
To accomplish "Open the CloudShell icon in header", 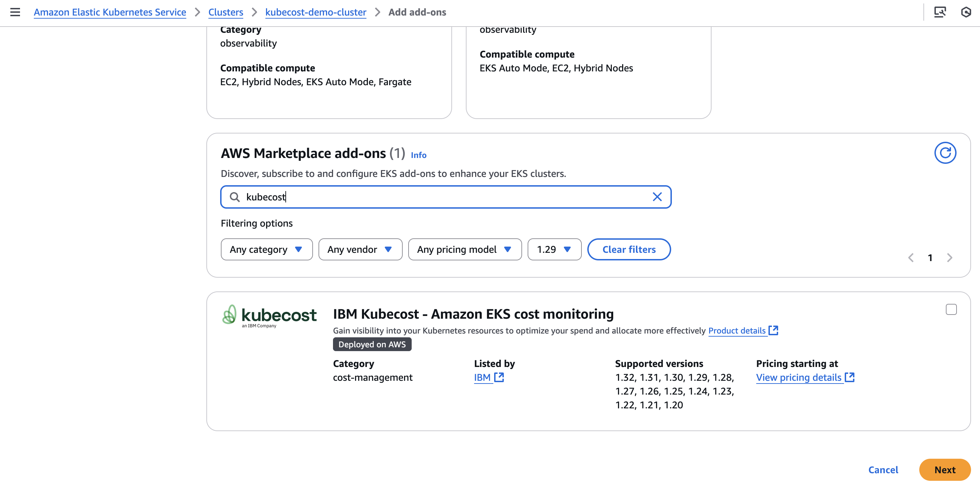I will (940, 12).
